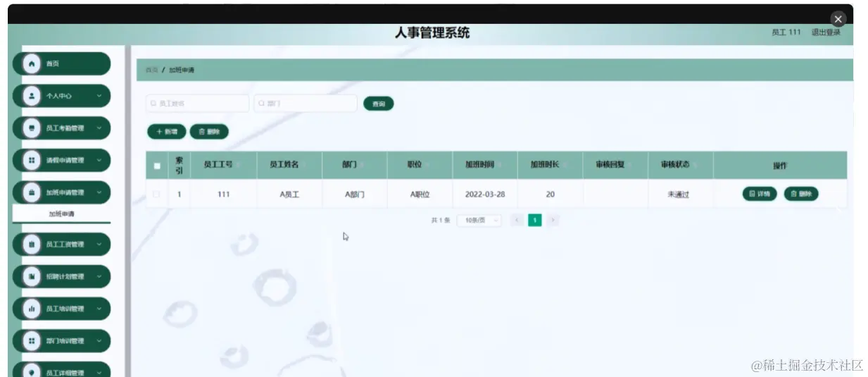Click 删除 in the A员工 row
This screenshot has height=377, width=868.
801,194
